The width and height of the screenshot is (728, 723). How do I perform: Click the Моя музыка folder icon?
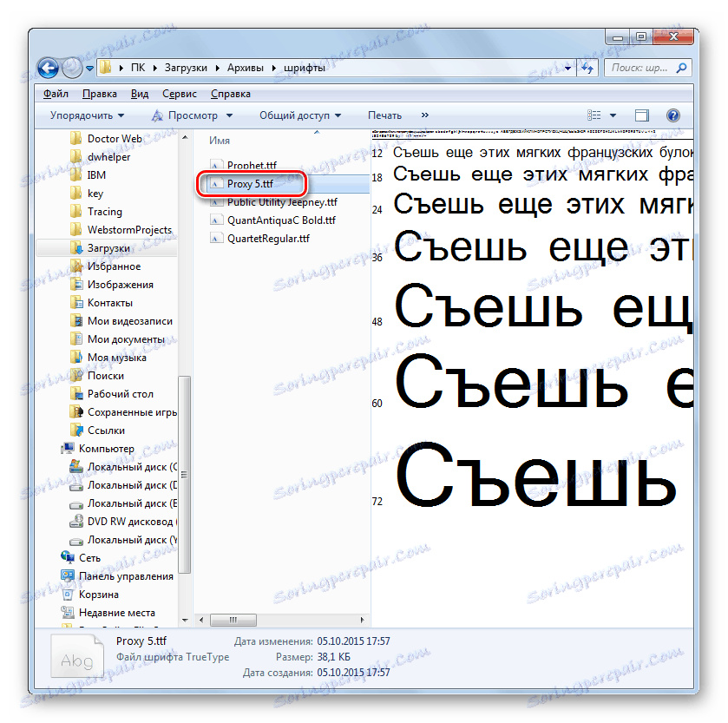75,357
